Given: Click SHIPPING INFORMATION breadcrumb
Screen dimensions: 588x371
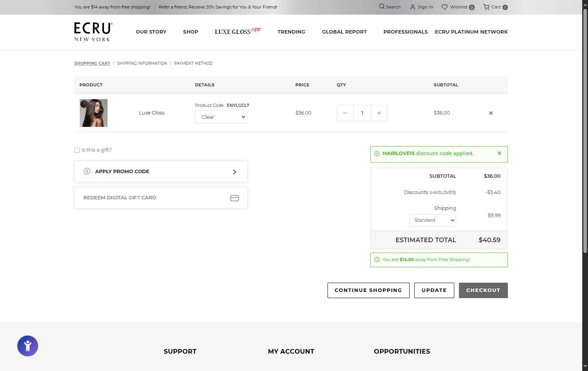Looking at the screenshot, I should (142, 63).
